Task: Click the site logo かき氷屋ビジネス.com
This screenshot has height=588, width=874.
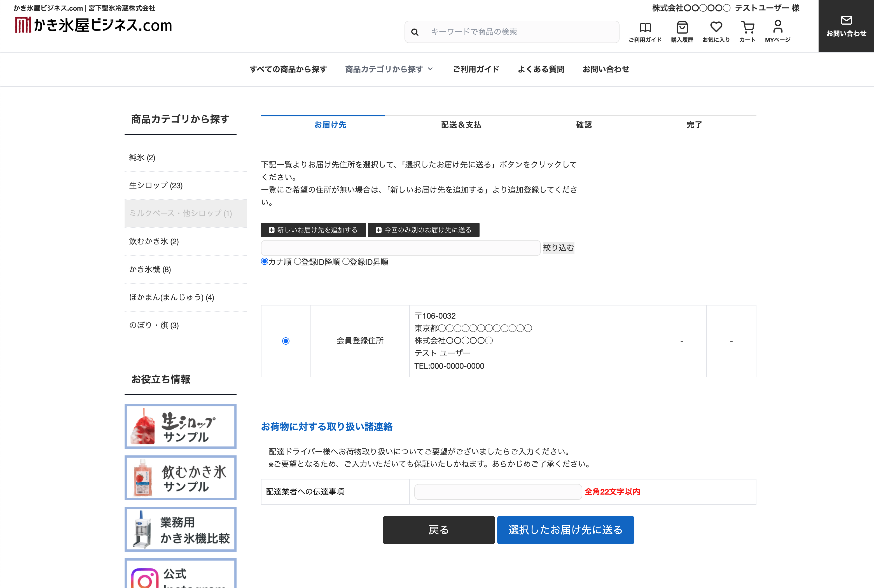Action: 93,25
